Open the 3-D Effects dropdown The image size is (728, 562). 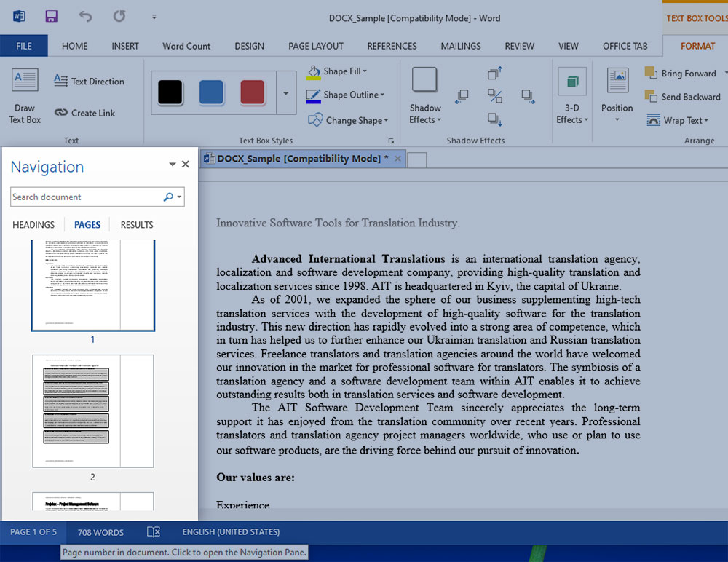tap(572, 95)
